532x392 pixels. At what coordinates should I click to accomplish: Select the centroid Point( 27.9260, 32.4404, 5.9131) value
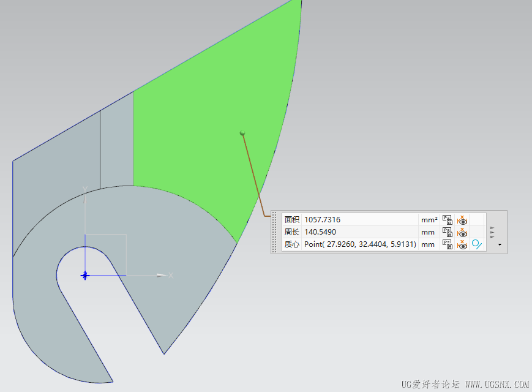pyautogui.click(x=360, y=244)
